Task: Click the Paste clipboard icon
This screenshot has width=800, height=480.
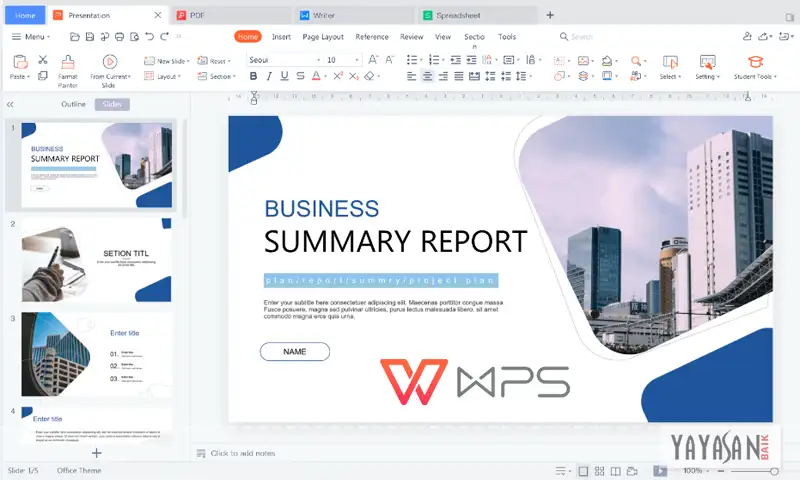Action: (20, 62)
